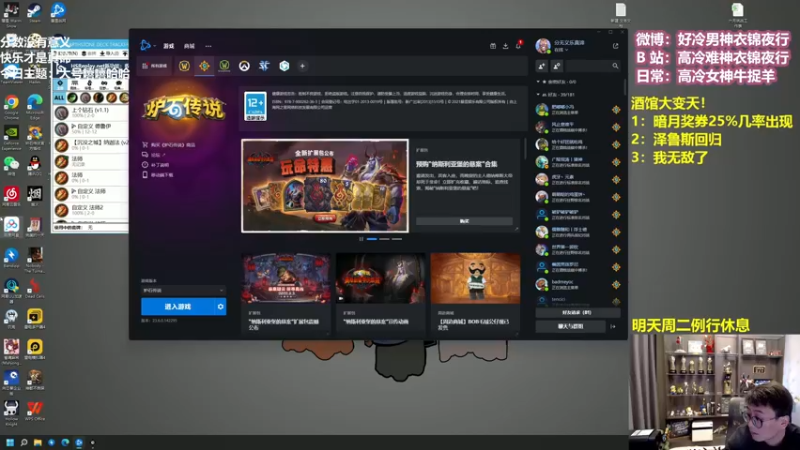
Task: Open game options gear beside play button
Action: [x=220, y=307]
